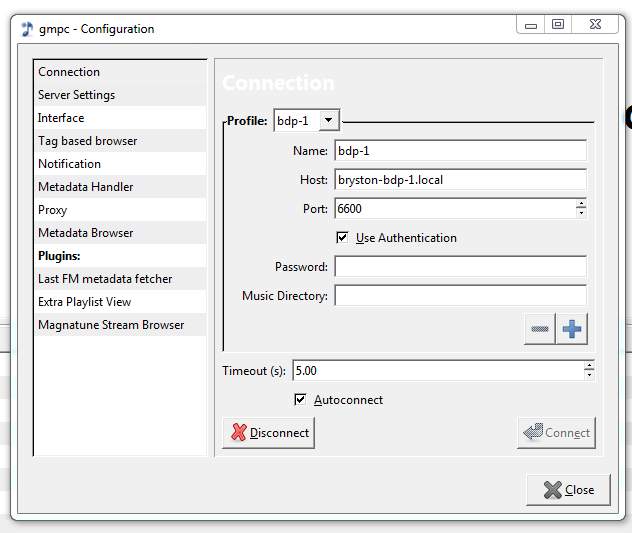Open Last FM metadata fetcher plugin
Screen dimensions: 632x533
point(105,279)
